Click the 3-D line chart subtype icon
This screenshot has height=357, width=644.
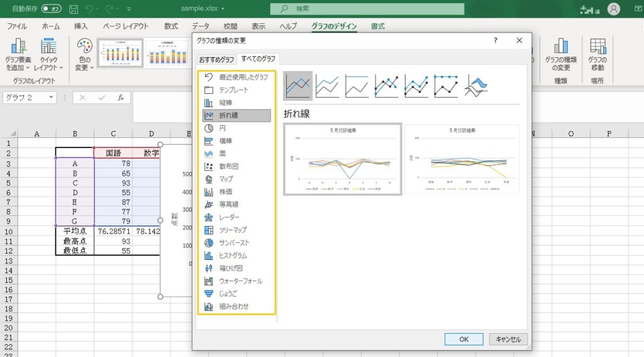pyautogui.click(x=479, y=86)
